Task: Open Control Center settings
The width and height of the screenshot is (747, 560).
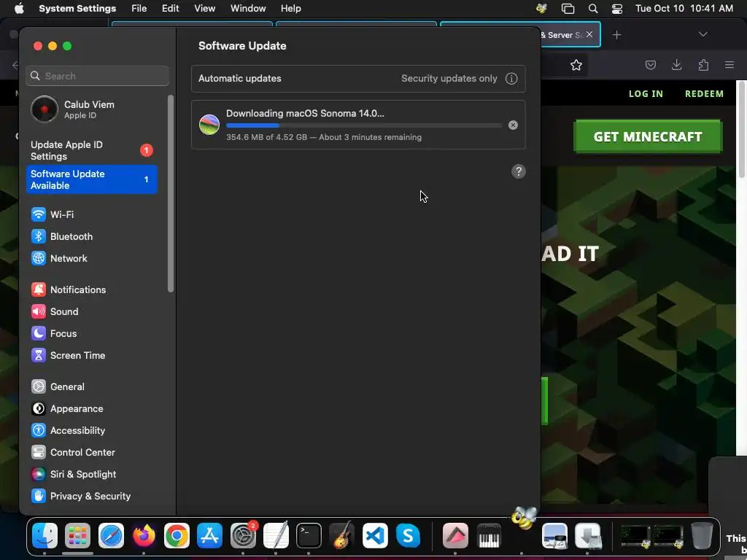Action: [x=73, y=452]
